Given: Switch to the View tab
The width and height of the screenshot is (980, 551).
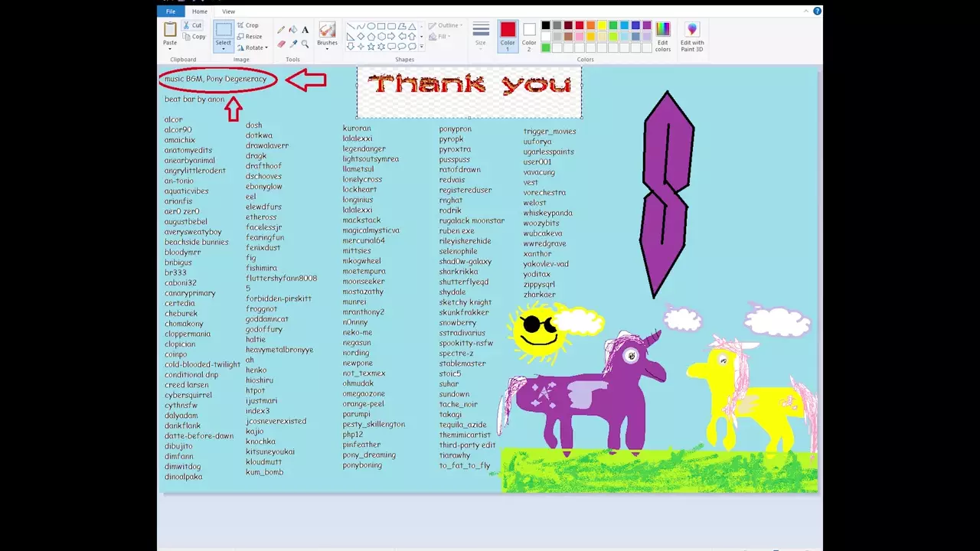Looking at the screenshot, I should point(228,11).
